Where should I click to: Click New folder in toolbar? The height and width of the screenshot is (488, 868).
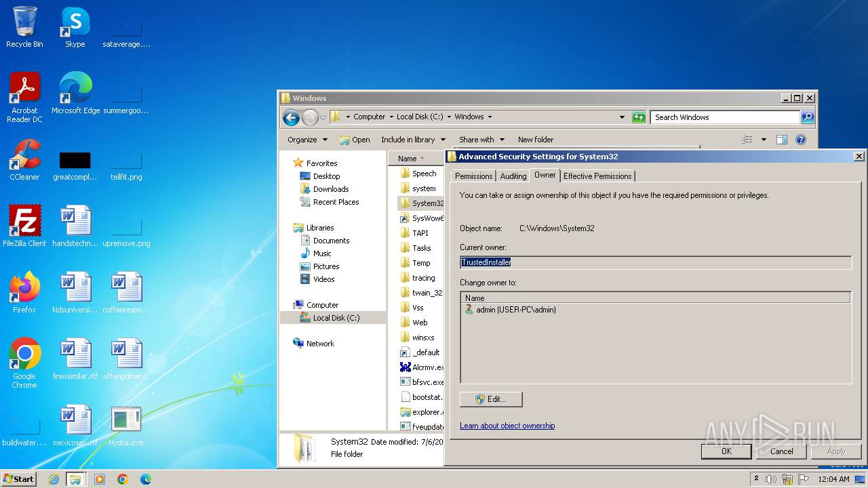click(536, 140)
